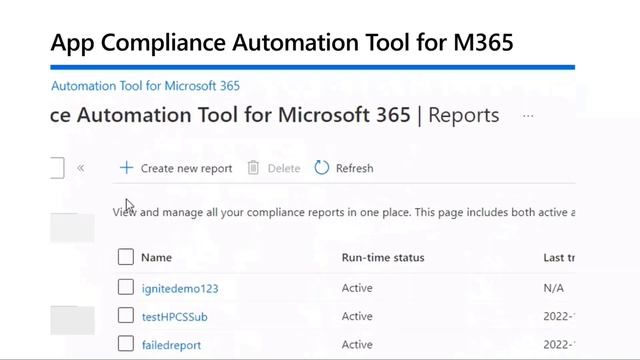The height and width of the screenshot is (360, 640).
Task: Click the Active status of testHPCSSub
Action: point(357,316)
